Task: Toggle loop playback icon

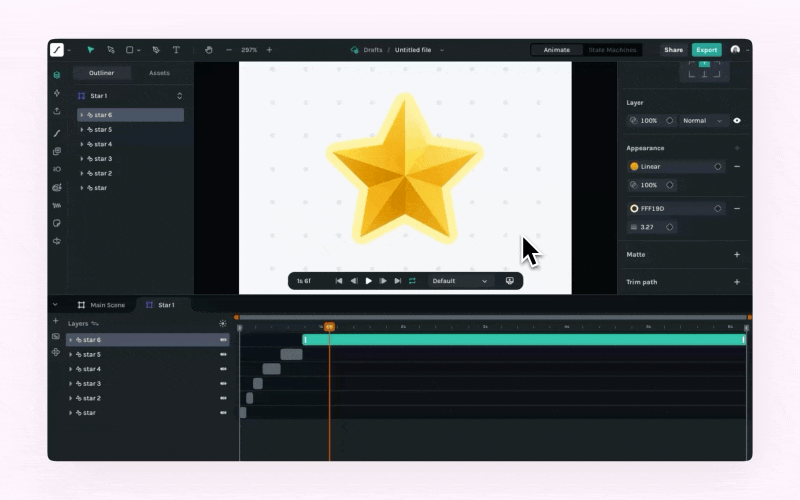Action: coord(412,281)
